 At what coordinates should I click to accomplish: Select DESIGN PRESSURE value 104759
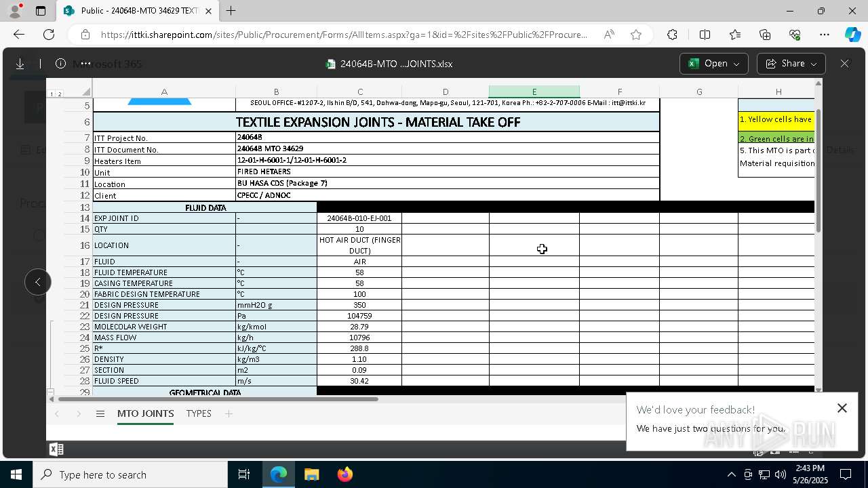[359, 316]
